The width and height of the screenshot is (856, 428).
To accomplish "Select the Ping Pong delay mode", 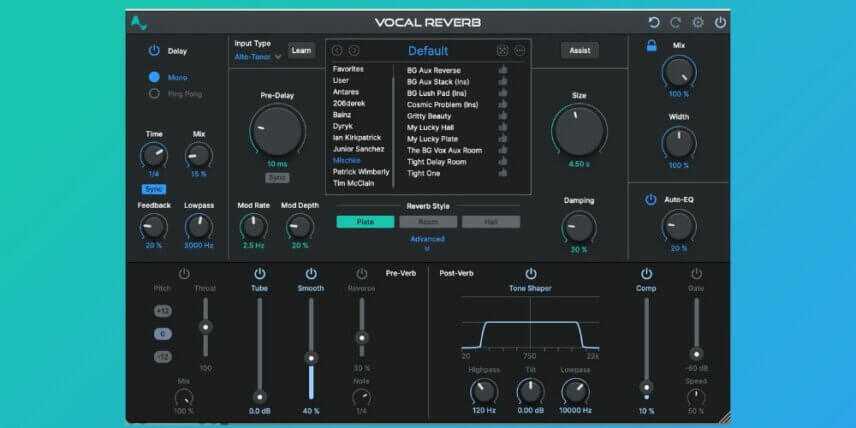I will [x=154, y=94].
